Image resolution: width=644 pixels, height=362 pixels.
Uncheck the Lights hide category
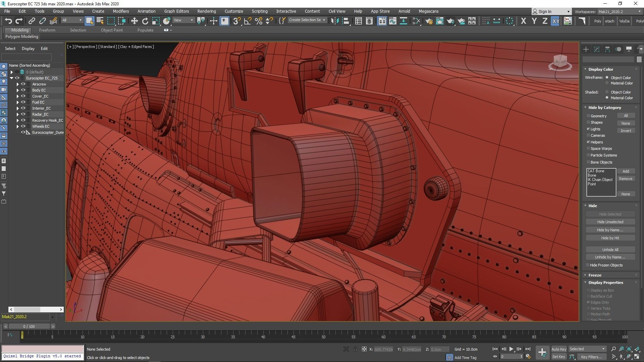(588, 129)
